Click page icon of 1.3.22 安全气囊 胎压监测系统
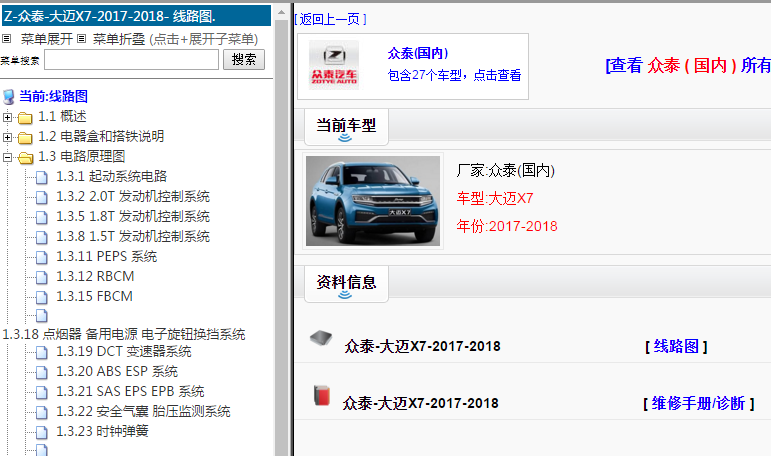 (42, 412)
